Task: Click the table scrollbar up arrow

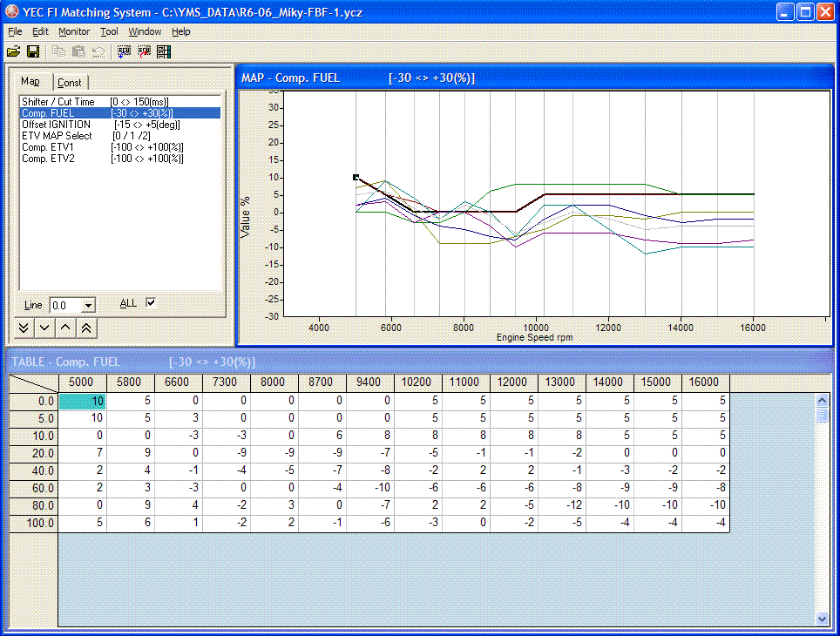Action: pyautogui.click(x=823, y=400)
